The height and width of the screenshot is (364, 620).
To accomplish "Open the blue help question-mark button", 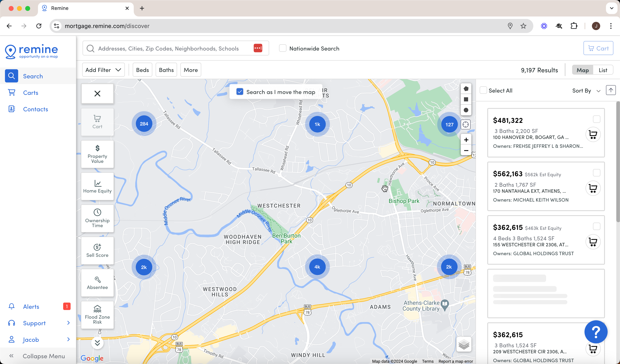I will point(596,332).
